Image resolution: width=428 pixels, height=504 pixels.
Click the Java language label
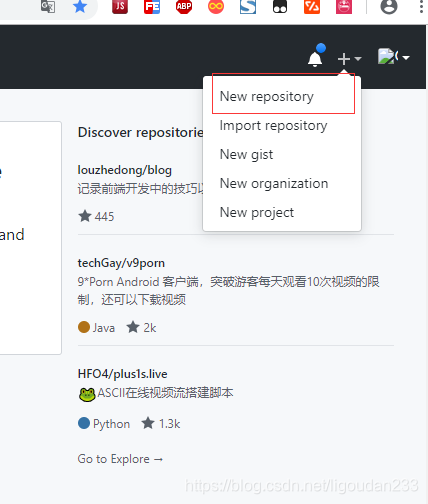[104, 328]
